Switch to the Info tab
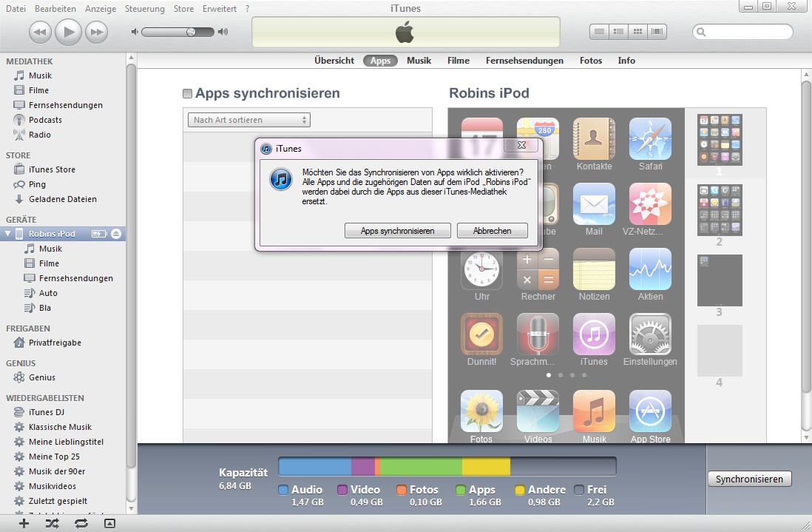This screenshot has height=532, width=812. pyautogui.click(x=626, y=61)
